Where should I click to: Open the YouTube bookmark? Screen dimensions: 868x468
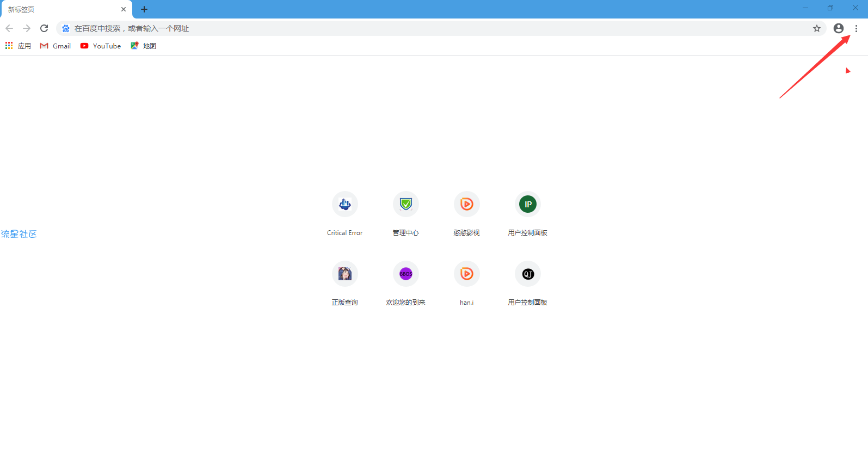[101, 46]
